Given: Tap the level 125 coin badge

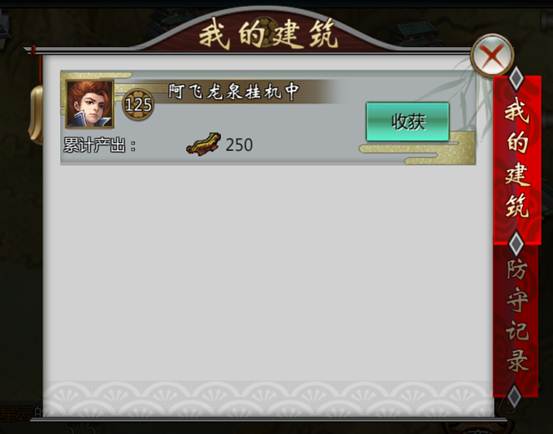Looking at the screenshot, I should [138, 104].
